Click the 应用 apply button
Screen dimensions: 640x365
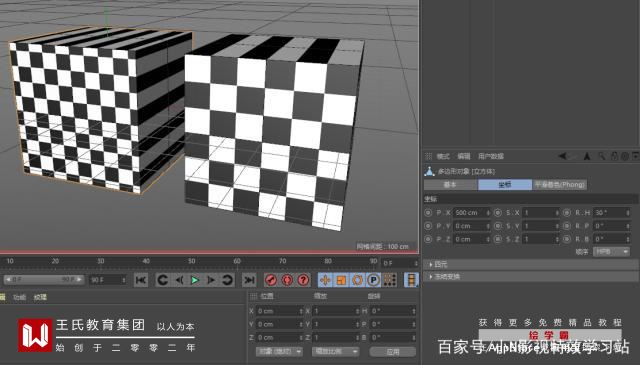click(x=393, y=352)
